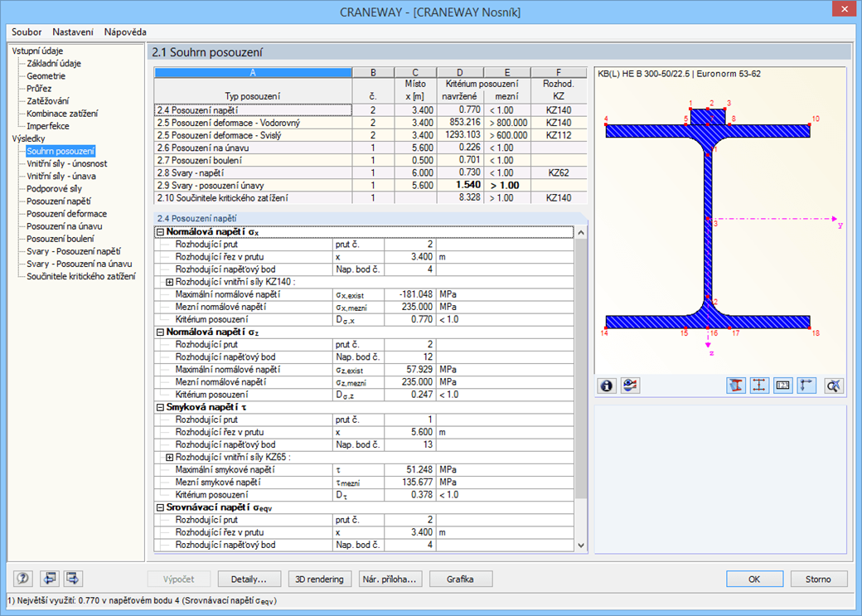Select the 2.9 Svary - posouzení únavy row
This screenshot has height=616, width=862.
tap(370, 186)
